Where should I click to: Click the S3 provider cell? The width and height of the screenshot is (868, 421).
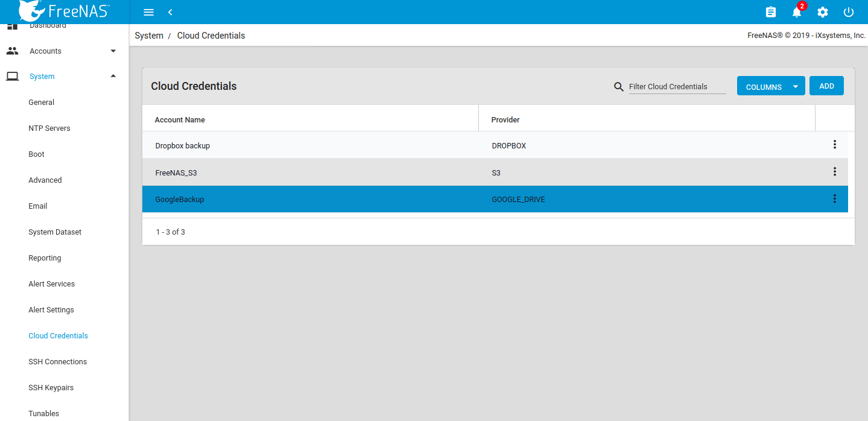pos(496,173)
